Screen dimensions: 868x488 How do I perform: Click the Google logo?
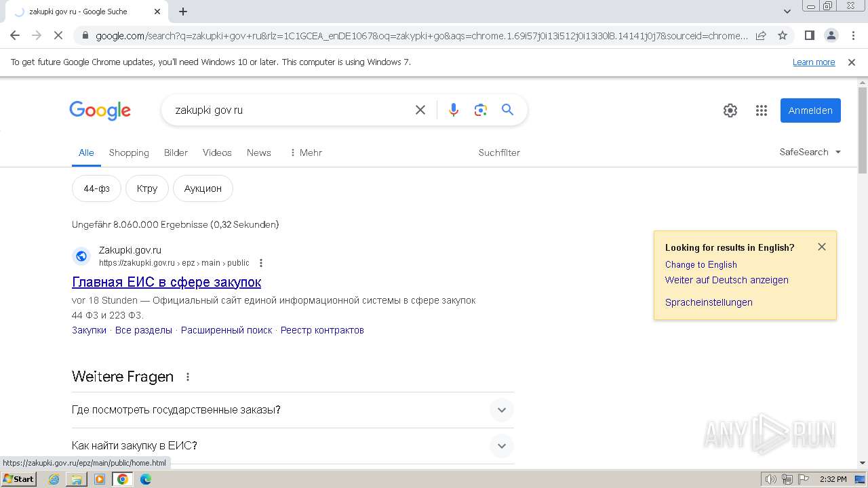click(x=100, y=110)
